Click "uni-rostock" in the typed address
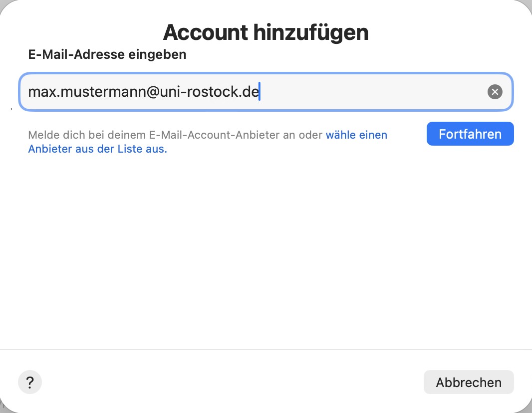Viewport: 532px width, 413px height. [197, 92]
